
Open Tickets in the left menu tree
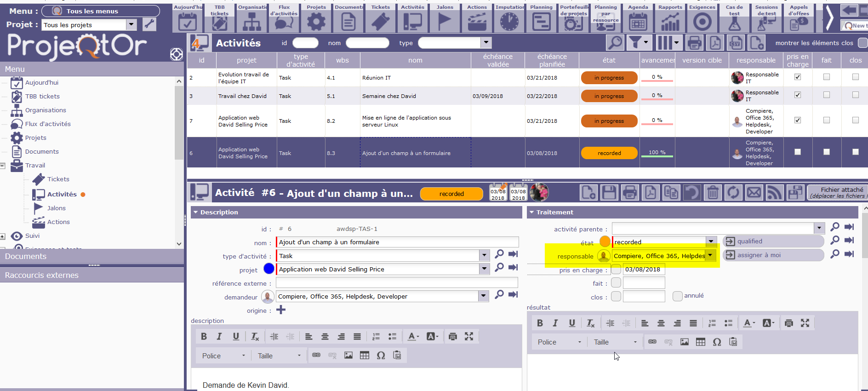click(58, 179)
